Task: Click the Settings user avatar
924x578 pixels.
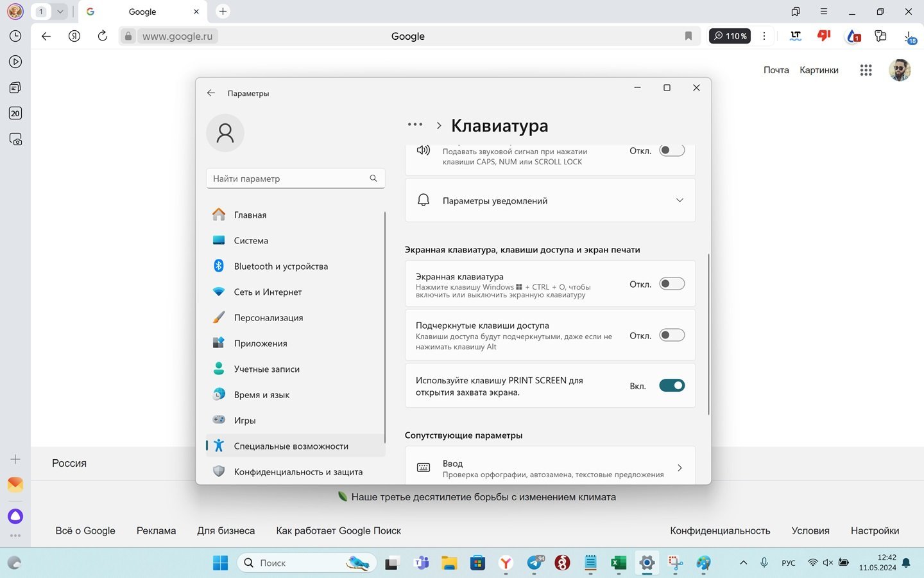Action: [225, 133]
